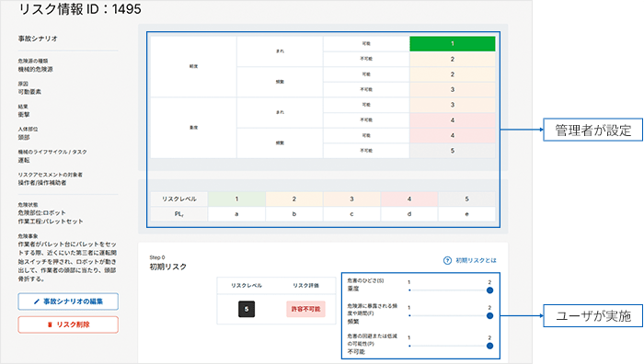
Task: Click PLr value c cell
Action: pyautogui.click(x=351, y=214)
